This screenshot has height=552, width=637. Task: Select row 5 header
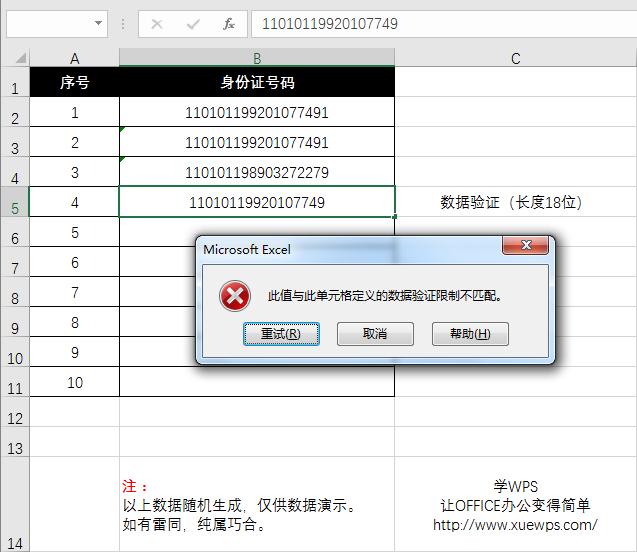click(15, 202)
